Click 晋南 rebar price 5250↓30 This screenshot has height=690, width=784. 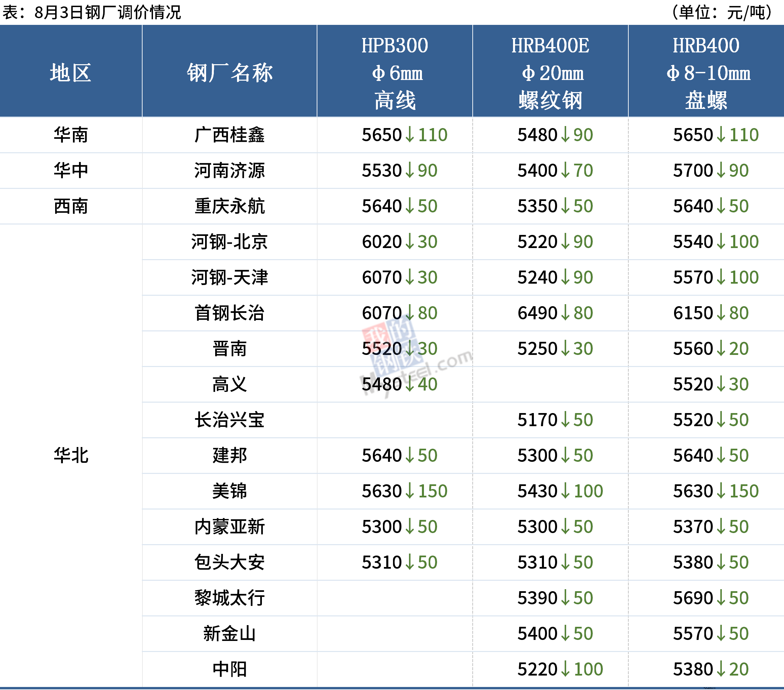pos(555,349)
